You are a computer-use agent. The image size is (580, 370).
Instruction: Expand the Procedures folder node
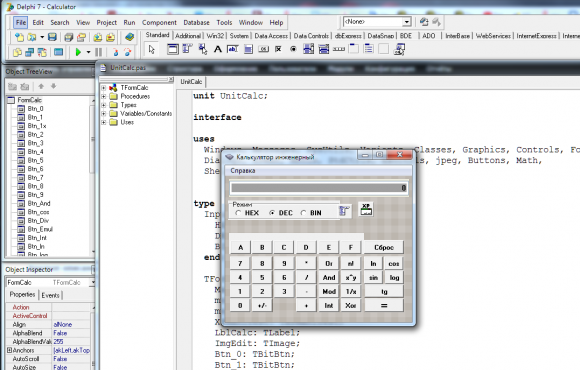(x=104, y=97)
